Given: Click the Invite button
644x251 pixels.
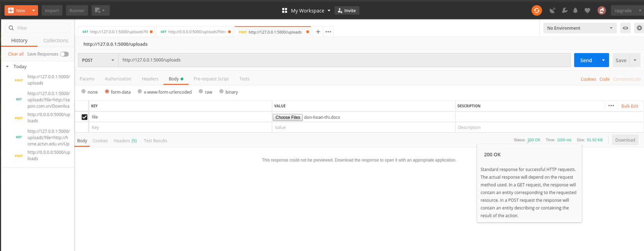Looking at the screenshot, I should 347,11.
